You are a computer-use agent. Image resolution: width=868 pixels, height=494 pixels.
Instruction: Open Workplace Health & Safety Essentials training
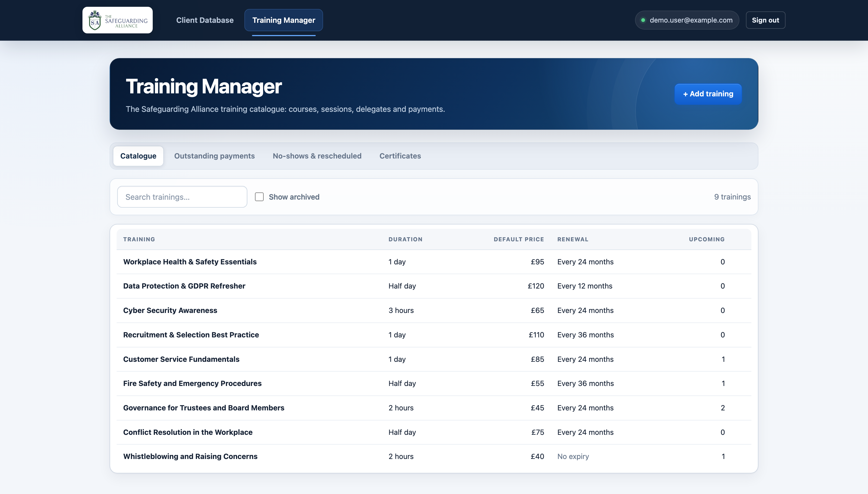coord(190,262)
